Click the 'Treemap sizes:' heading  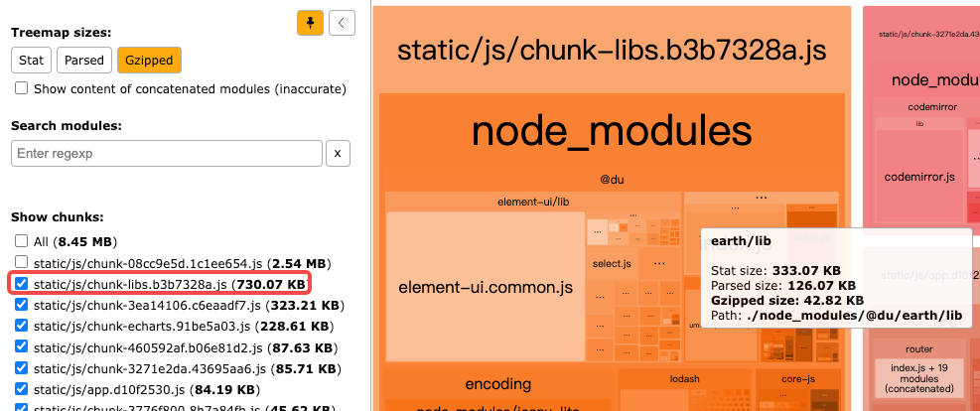[61, 33]
